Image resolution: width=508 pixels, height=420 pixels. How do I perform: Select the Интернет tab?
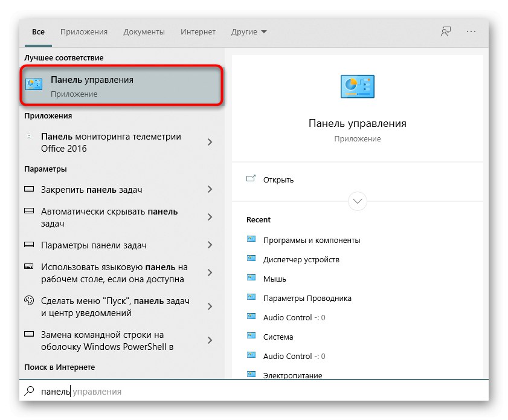(x=198, y=32)
